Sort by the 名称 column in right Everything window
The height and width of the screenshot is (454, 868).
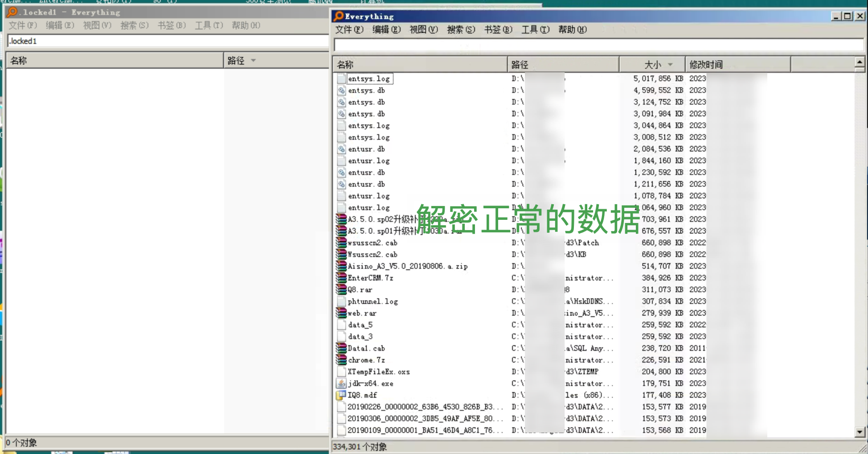(x=420, y=65)
